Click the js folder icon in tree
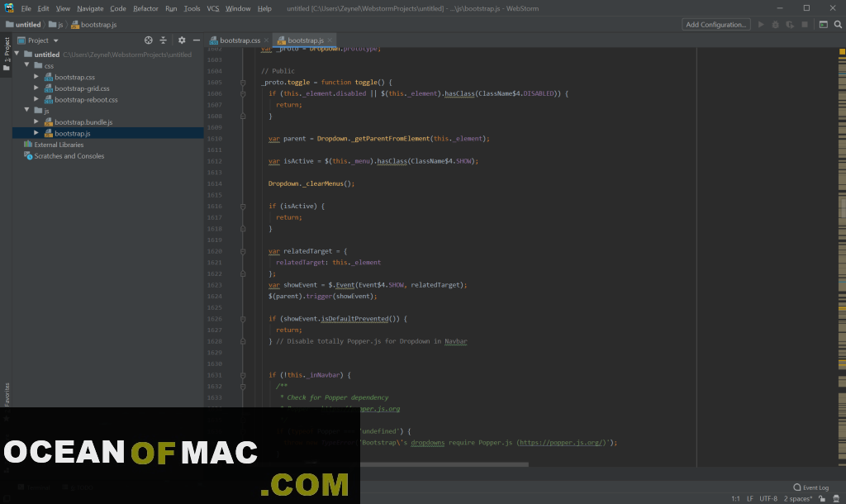The width and height of the screenshot is (846, 504). point(38,111)
